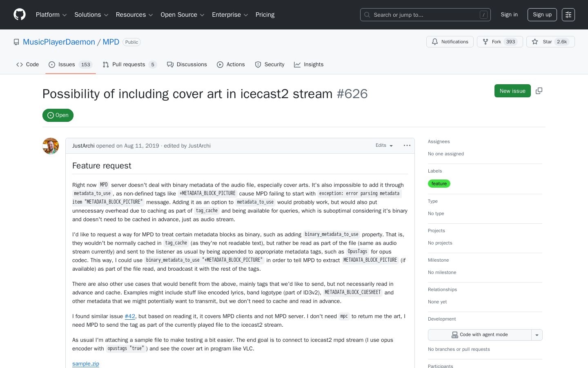
Task: Click the Open issue status badge
Action: 58,115
